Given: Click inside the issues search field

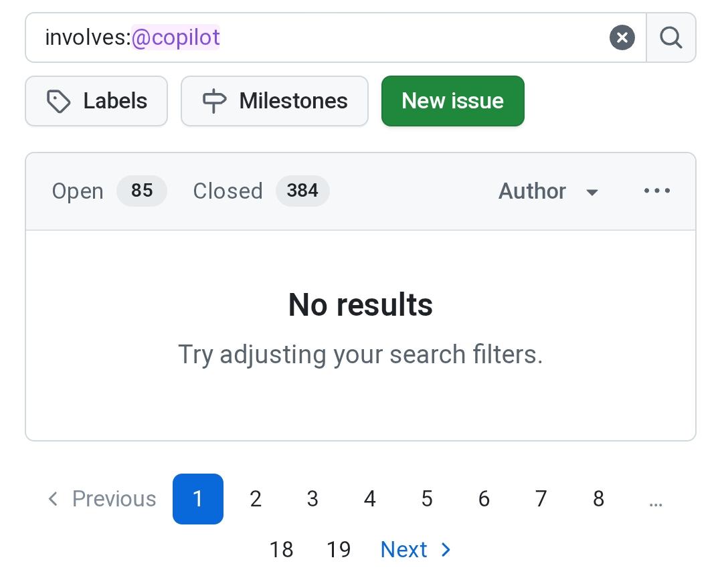Looking at the screenshot, I should 335,37.
